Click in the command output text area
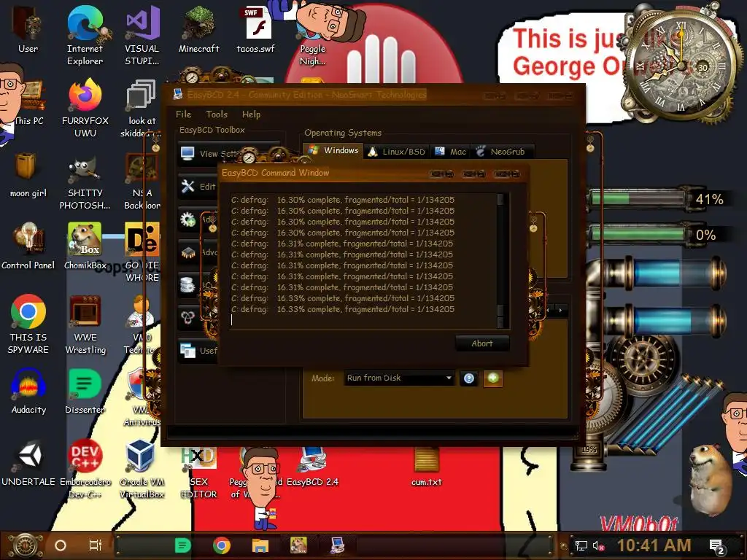 pyautogui.click(x=362, y=260)
